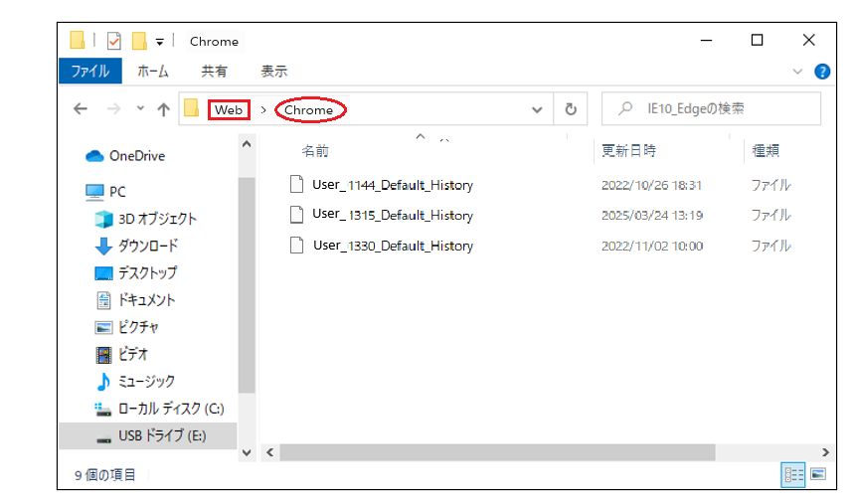Open the Customize Quick Access Toolbar dropdown
The height and width of the screenshot is (504, 855).
click(160, 42)
